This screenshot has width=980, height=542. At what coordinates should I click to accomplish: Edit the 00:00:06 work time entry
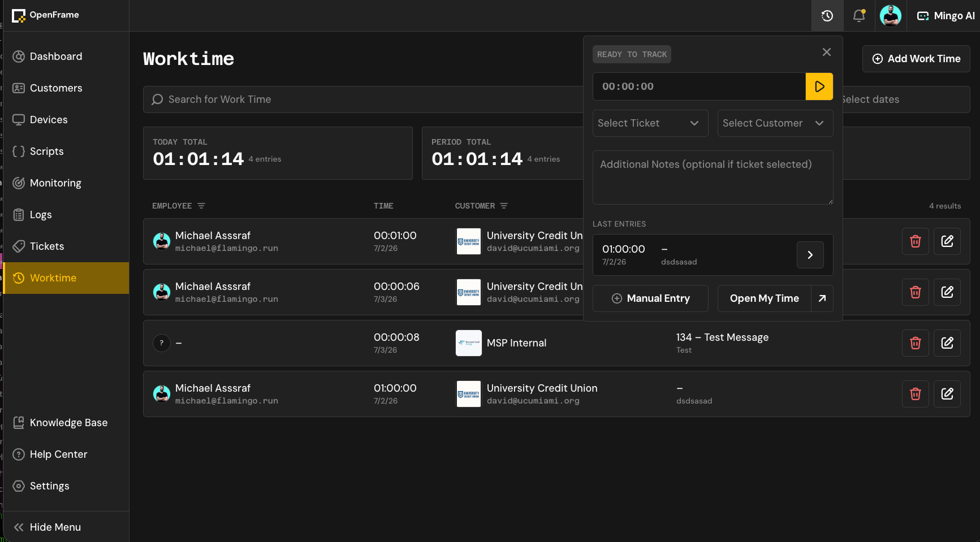point(947,292)
